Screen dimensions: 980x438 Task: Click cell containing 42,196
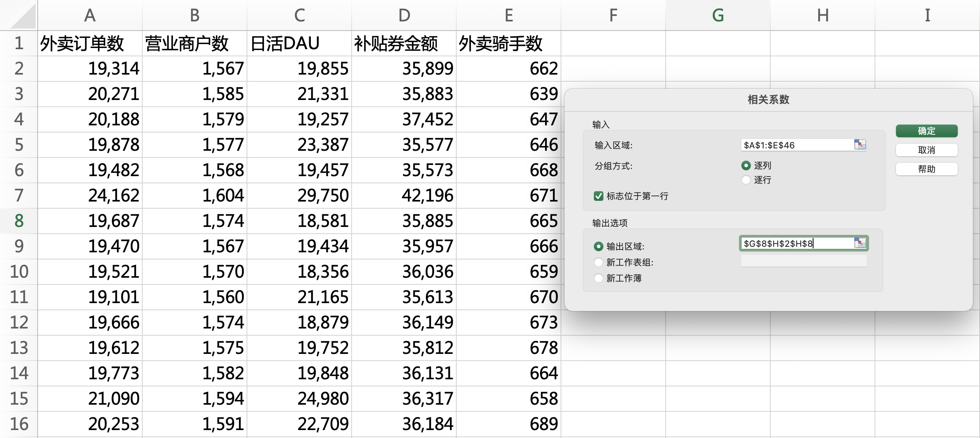tap(404, 196)
